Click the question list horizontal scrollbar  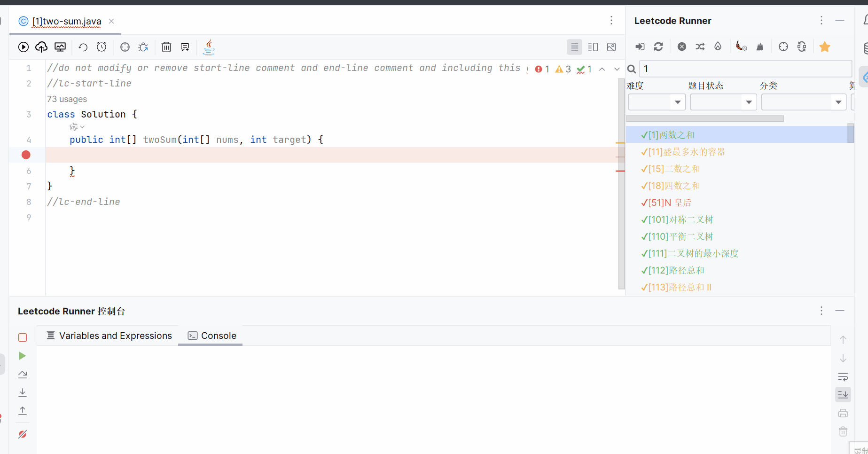point(705,119)
